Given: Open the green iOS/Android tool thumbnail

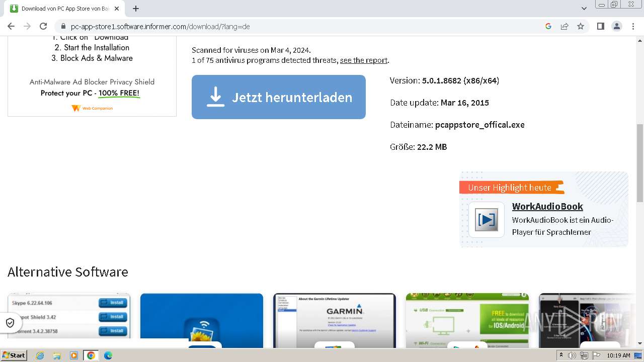Looking at the screenshot, I should pyautogui.click(x=467, y=321).
